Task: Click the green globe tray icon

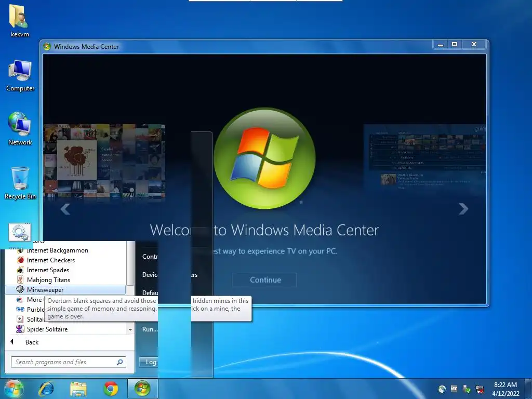Action: 442,389
